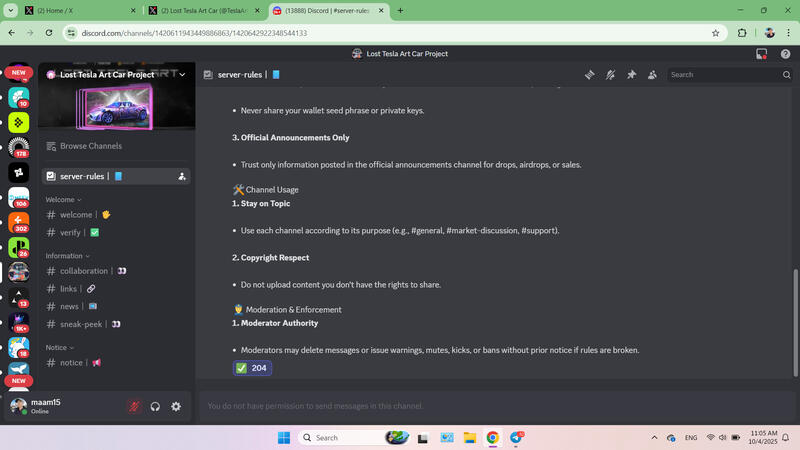Click the message area scrollbar
This screenshot has height=450, width=800.
[x=795, y=323]
